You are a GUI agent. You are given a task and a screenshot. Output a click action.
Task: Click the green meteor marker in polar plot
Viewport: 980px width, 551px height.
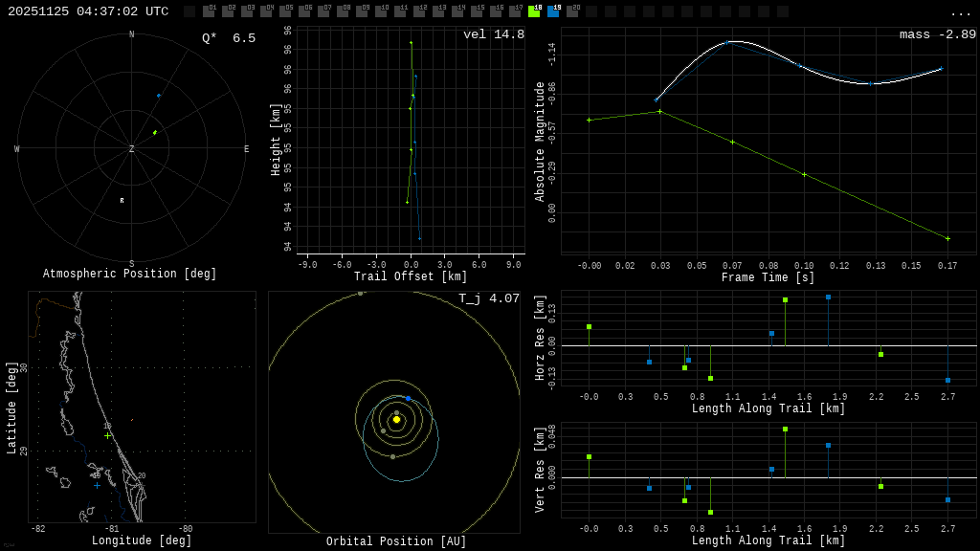pos(155,132)
